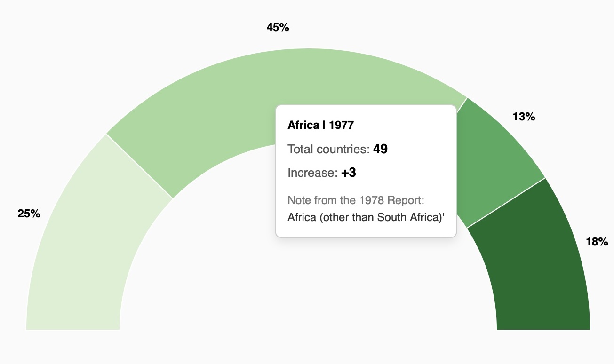Click divider between 45% and 13% segments
The width and height of the screenshot is (614, 364).
[x=462, y=102]
